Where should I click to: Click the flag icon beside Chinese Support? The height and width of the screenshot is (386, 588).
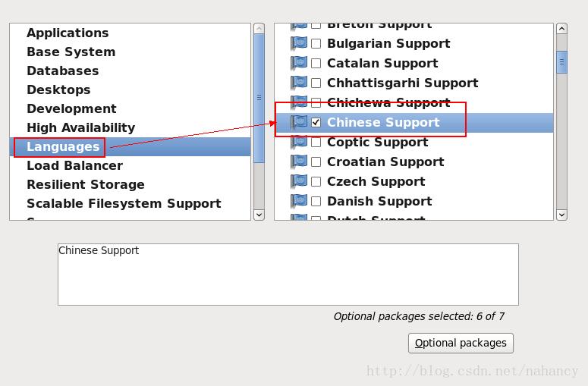click(x=299, y=122)
